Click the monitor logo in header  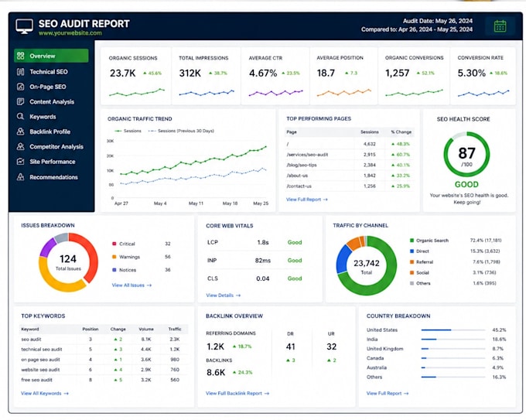[x=24, y=26]
